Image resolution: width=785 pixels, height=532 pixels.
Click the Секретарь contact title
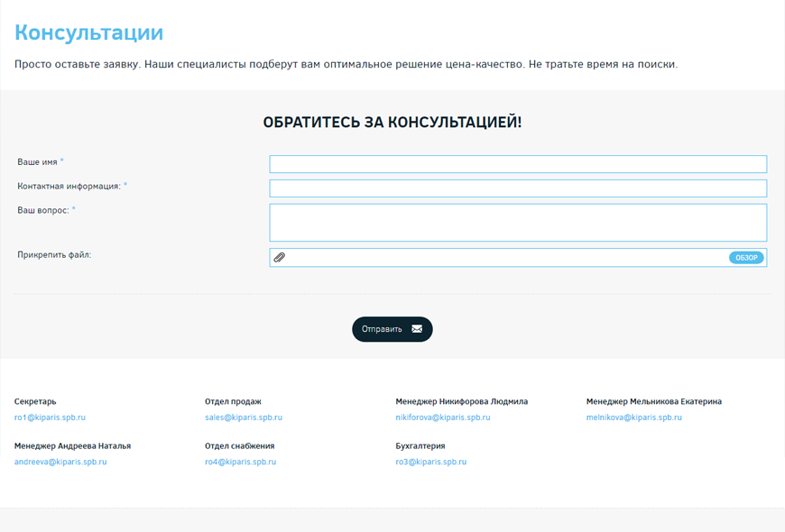coord(35,401)
